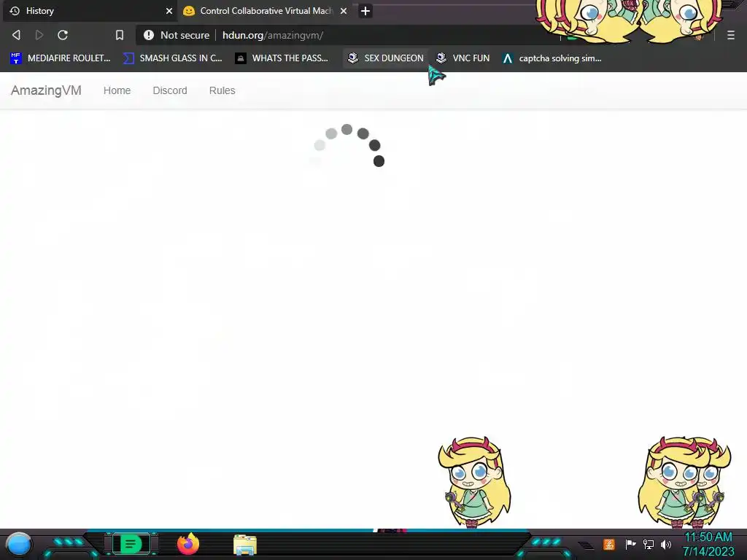This screenshot has width=747, height=560.
Task: Close the Control Collaborative Virtual Machine tab
Action: coord(344,11)
